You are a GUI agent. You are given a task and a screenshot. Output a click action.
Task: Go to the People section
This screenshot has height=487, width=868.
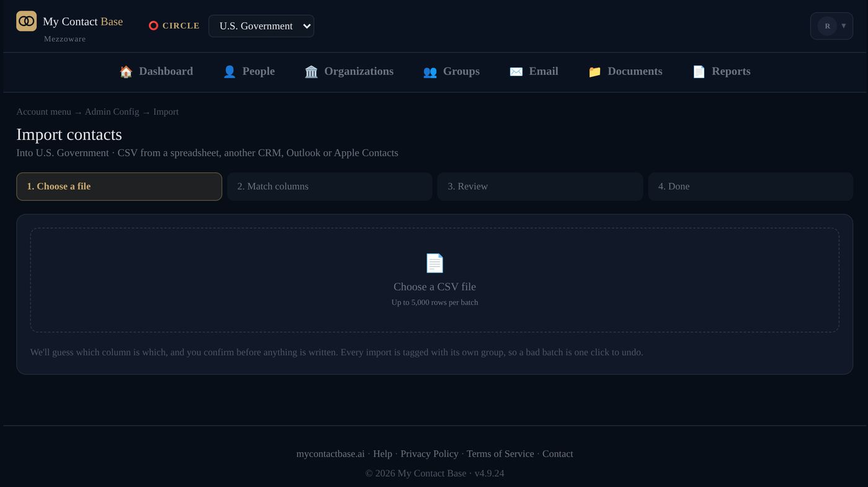tap(249, 71)
